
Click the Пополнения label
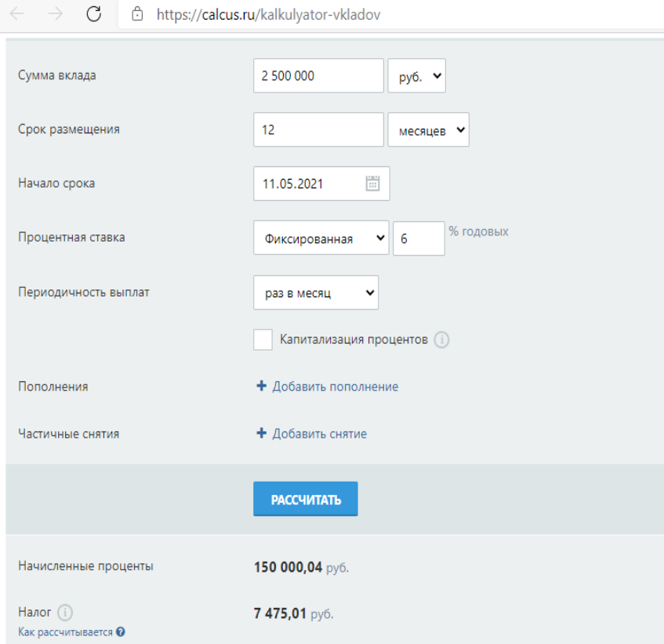click(53, 387)
